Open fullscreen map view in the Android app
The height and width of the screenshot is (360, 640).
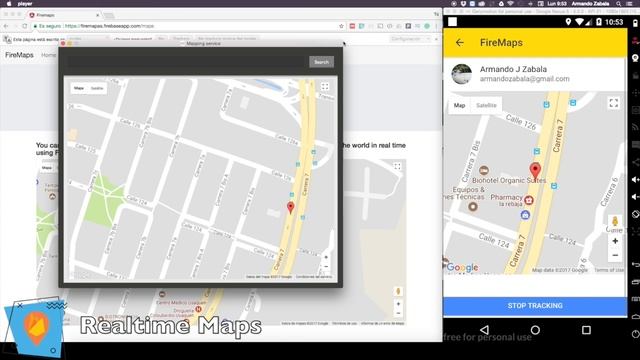pyautogui.click(x=613, y=103)
